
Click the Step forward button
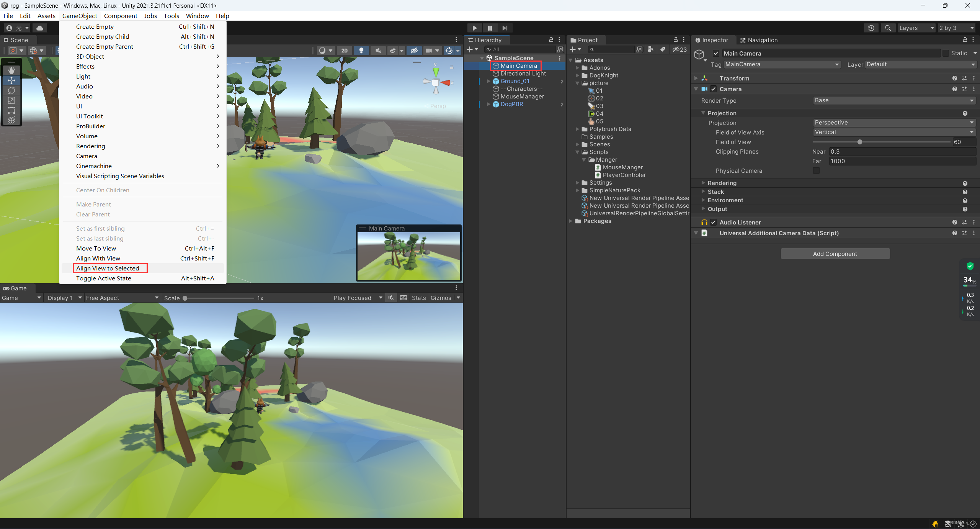505,28
